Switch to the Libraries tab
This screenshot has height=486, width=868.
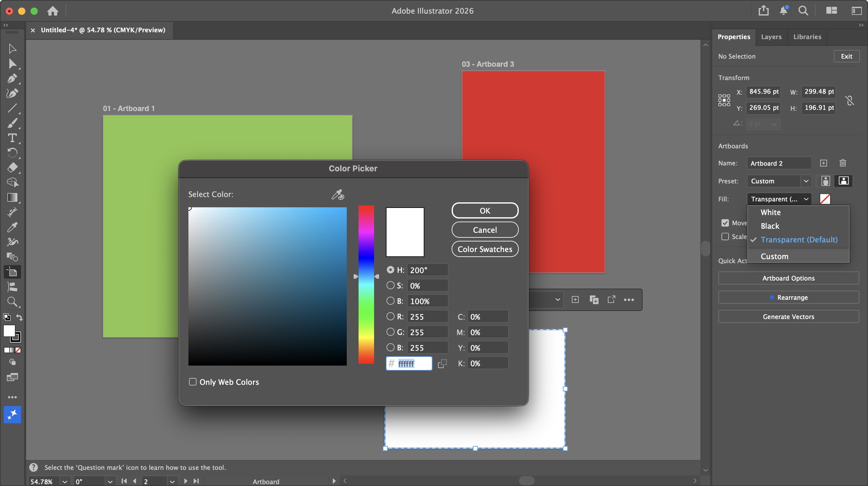coord(807,37)
